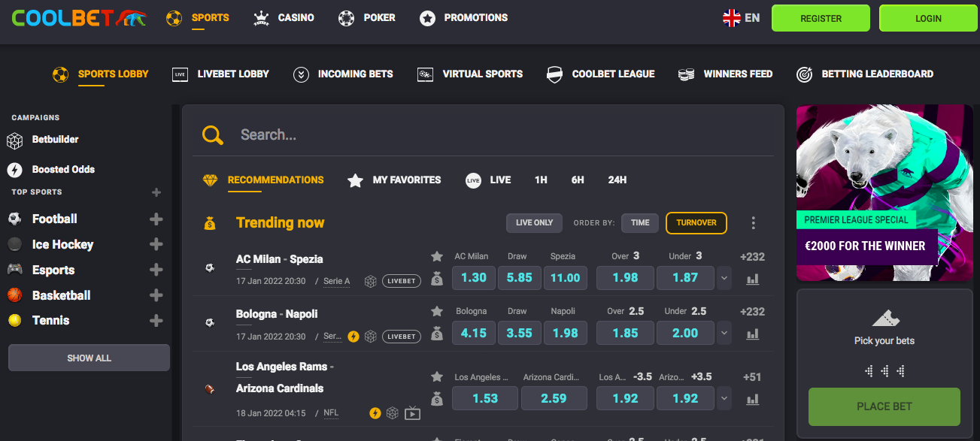Viewport: 980px width, 441px height.
Task: Open Coolbet League section
Action: tap(601, 74)
